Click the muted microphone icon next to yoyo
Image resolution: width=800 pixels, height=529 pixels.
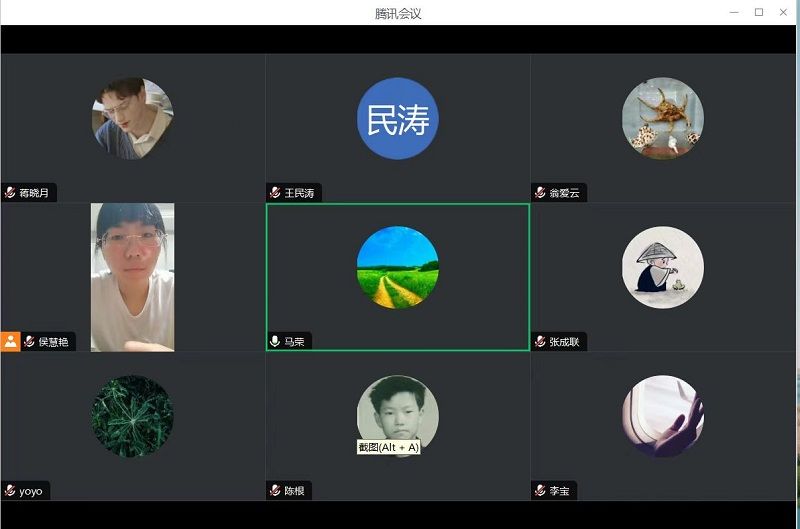pos(10,490)
